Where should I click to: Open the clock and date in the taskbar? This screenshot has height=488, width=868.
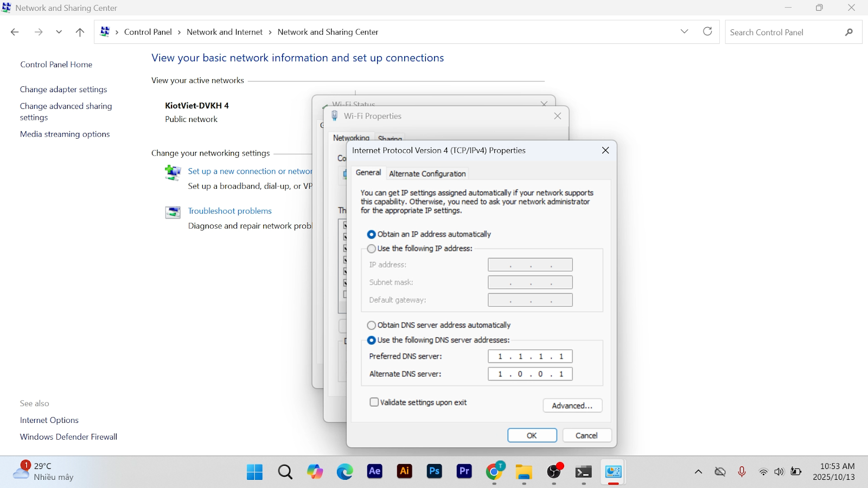(x=834, y=472)
